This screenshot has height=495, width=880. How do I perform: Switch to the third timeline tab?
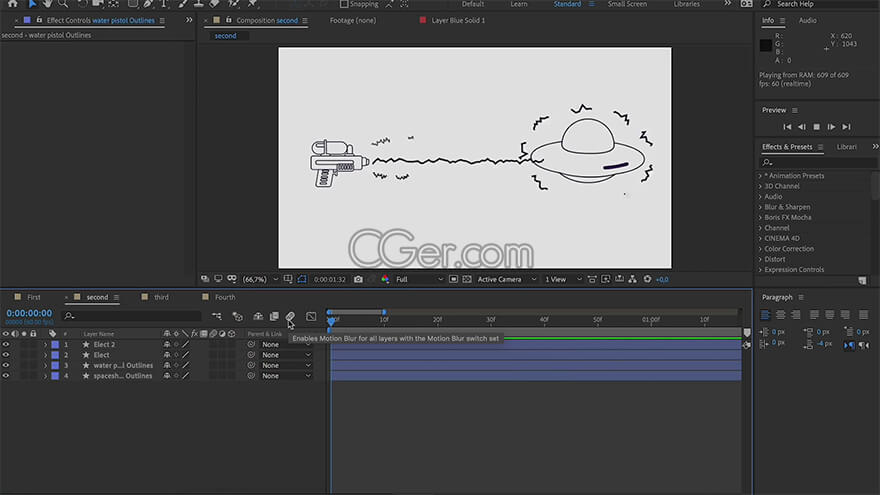tap(162, 297)
